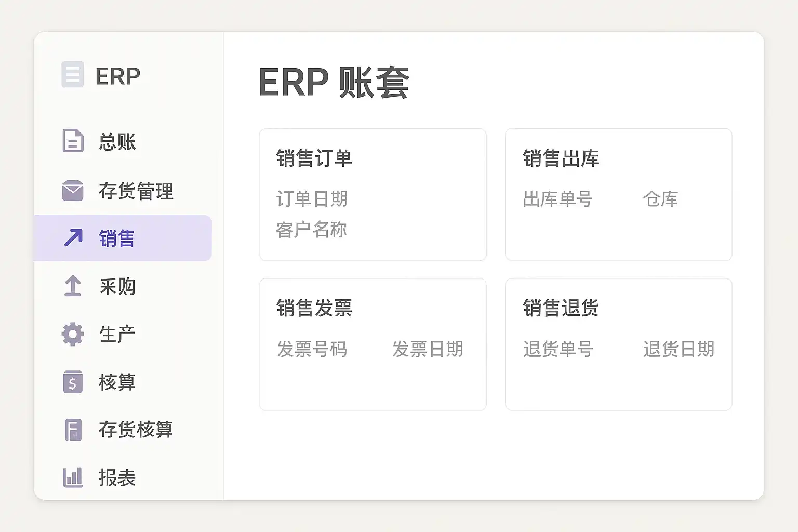Click the 退货日期 field in 销售退货
Viewport: 798px width, 532px height.
tap(679, 349)
